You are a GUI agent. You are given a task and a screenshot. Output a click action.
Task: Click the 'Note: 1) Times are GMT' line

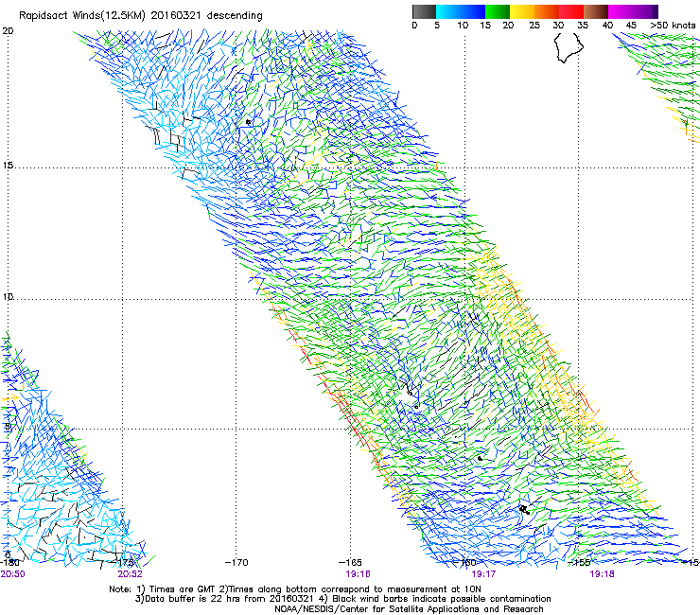pos(295,589)
